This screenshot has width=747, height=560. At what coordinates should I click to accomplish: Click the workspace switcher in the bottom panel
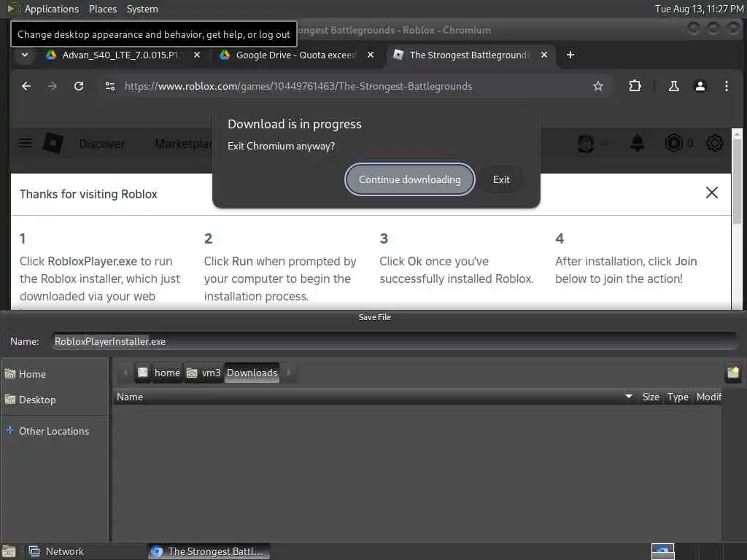[662, 551]
